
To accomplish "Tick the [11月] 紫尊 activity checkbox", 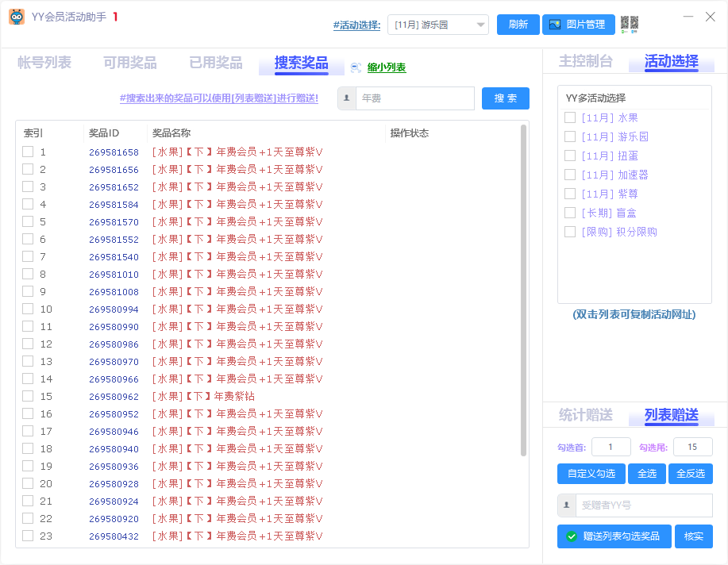I will click(x=570, y=194).
